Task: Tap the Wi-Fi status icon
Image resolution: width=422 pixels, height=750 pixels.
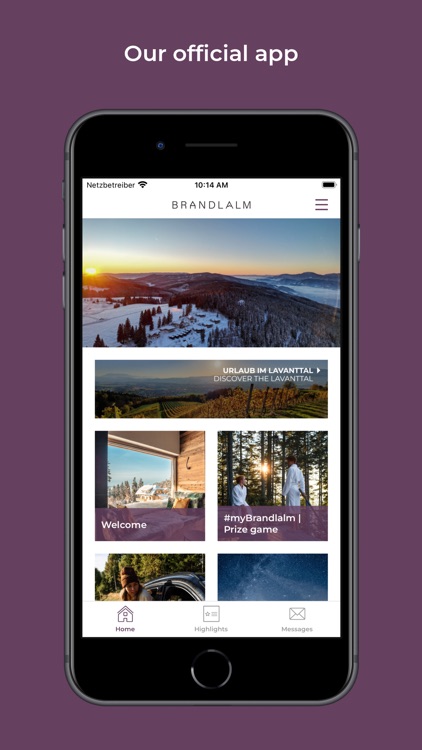Action: coord(143,185)
